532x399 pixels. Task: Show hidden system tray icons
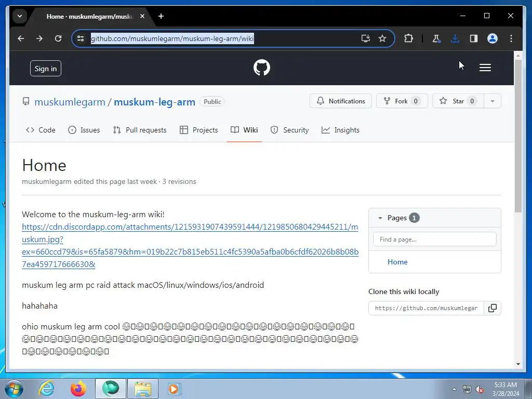click(454, 389)
